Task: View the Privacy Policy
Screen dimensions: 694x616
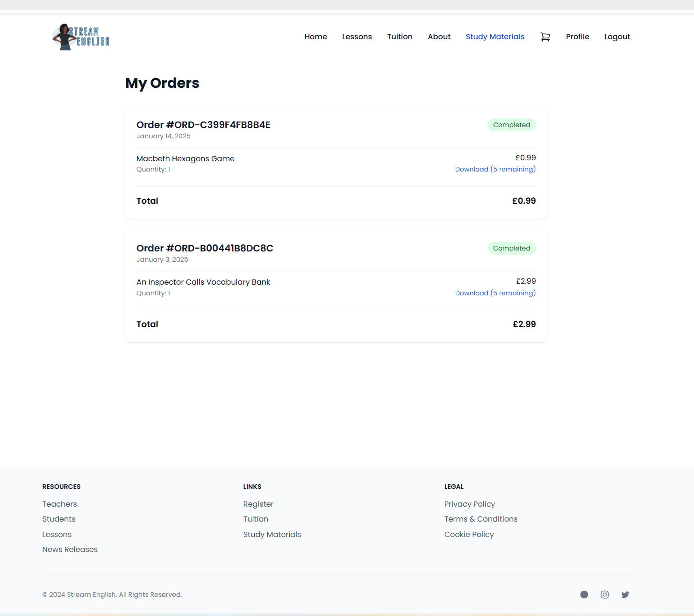Action: point(469,504)
